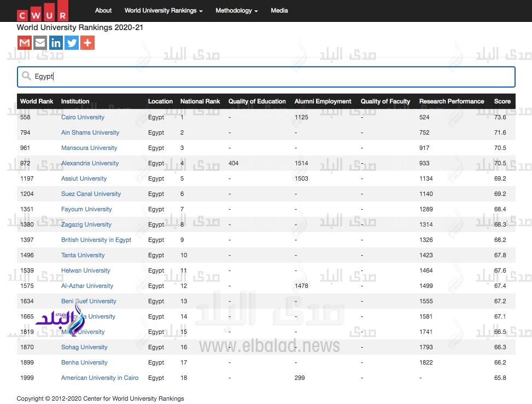Viewport: 532px width, 404px height.
Task: Select Suez Canal University's world rank 1204
Action: coord(27,194)
